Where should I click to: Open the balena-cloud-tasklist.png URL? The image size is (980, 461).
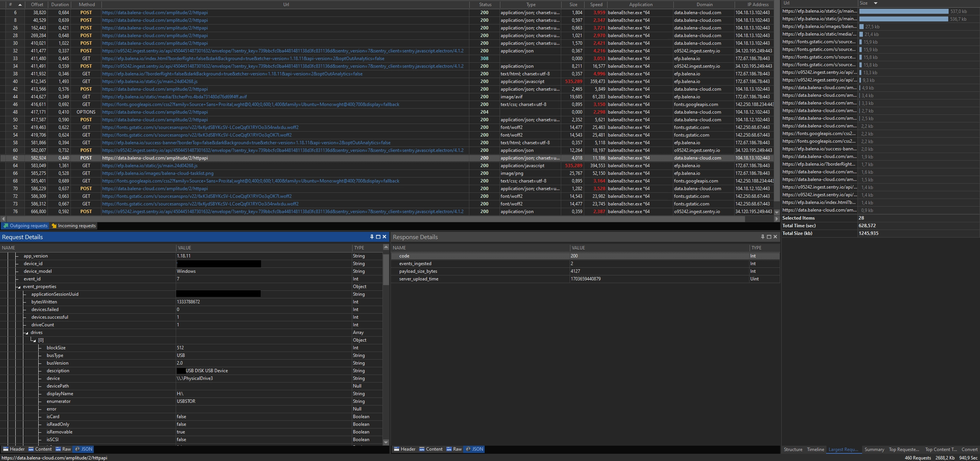[158, 173]
